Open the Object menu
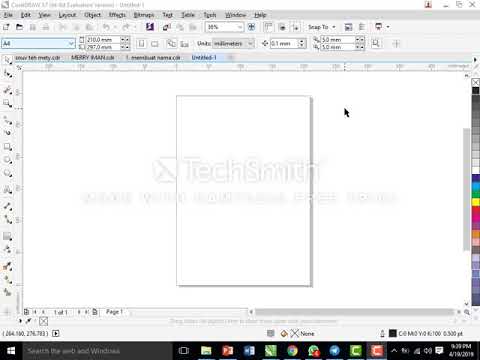The height and width of the screenshot is (360, 480). [92, 15]
